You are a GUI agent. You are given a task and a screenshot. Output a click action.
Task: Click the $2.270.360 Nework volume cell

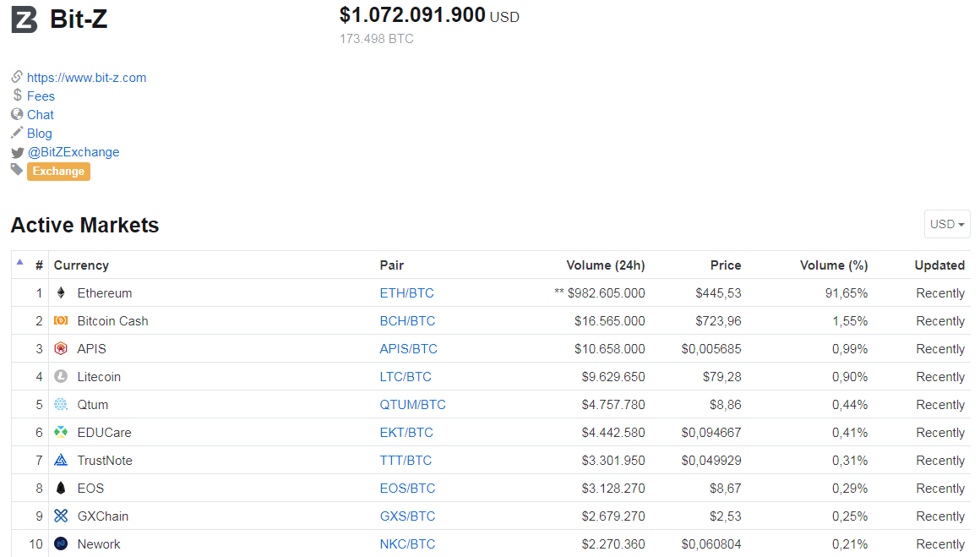point(613,544)
